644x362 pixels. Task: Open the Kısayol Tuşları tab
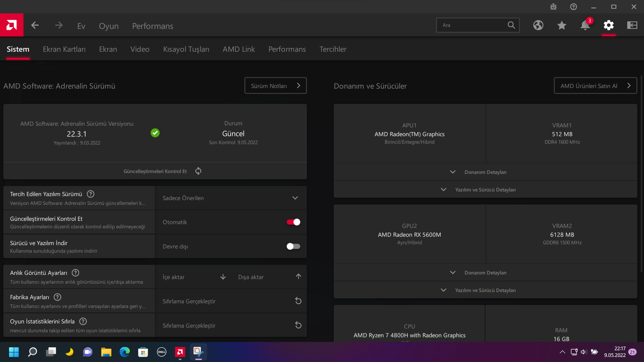pos(186,49)
